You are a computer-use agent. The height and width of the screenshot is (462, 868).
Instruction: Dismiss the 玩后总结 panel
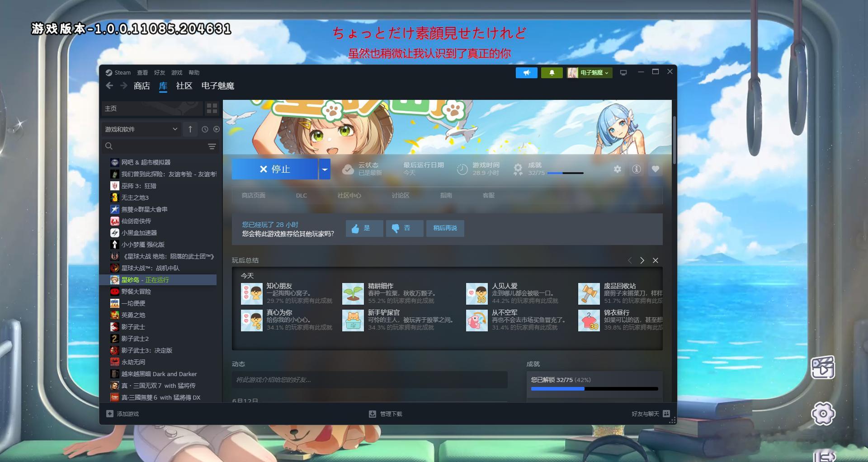point(656,260)
